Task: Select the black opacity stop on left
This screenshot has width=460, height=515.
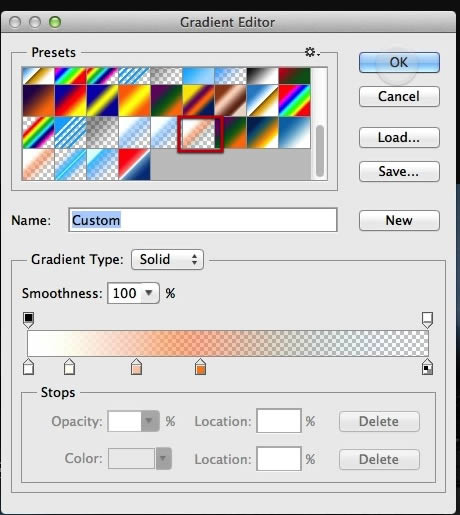Action: [29, 320]
